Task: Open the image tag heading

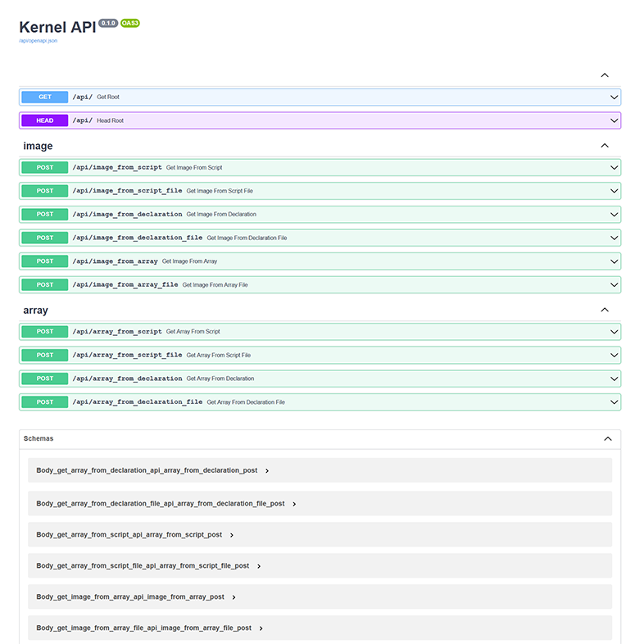Action: [39, 146]
